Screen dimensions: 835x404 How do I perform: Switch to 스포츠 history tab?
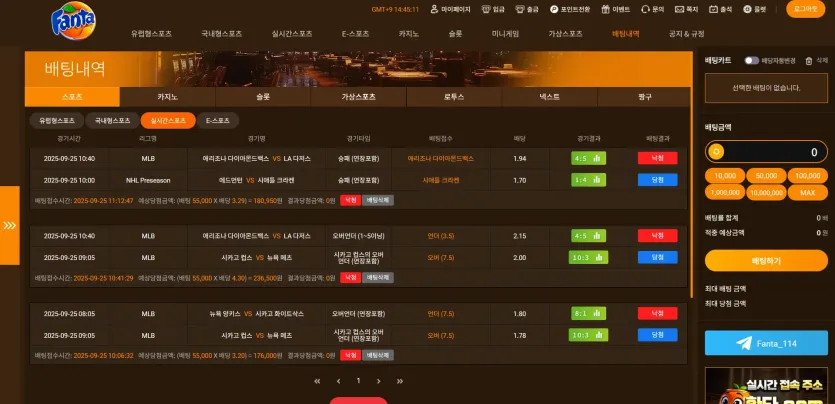coord(72,97)
